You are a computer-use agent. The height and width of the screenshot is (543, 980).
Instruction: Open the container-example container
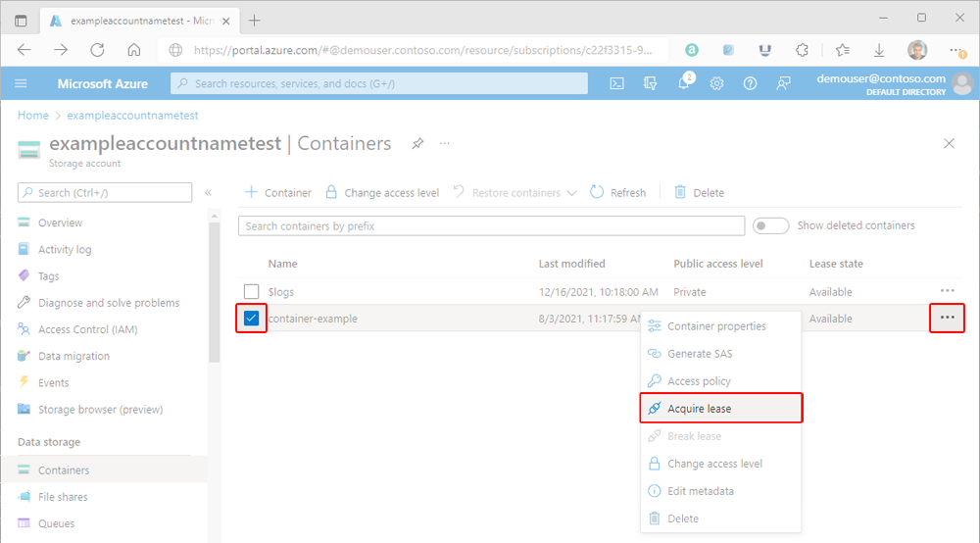(x=313, y=319)
